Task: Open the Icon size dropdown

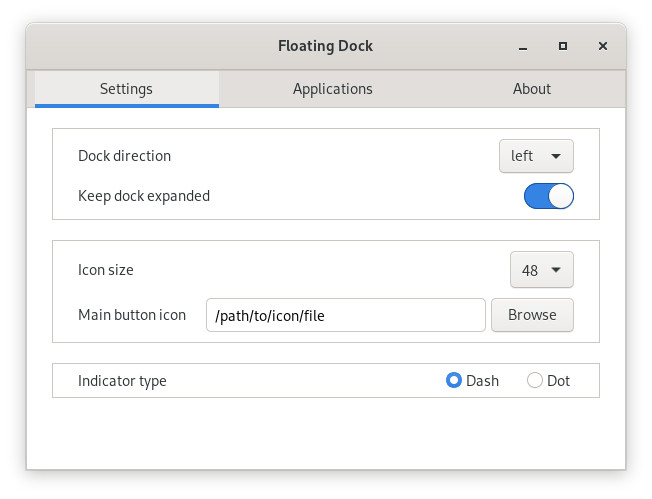Action: [x=541, y=270]
